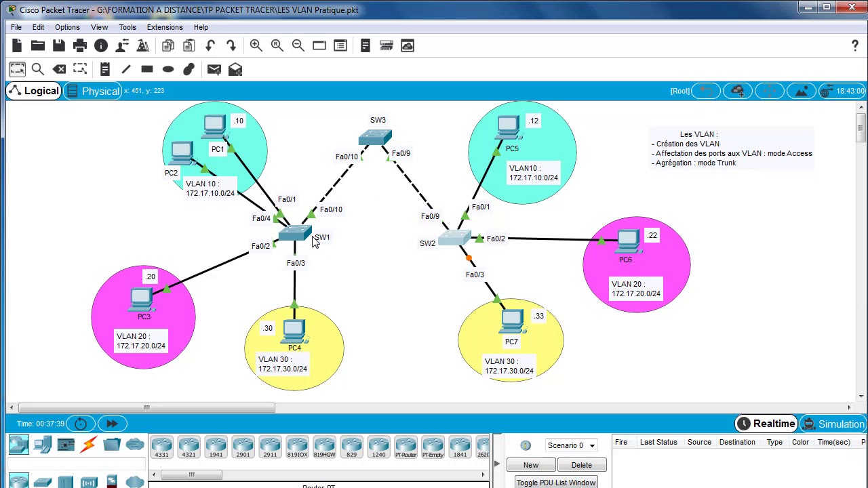
Task: Open the Help question mark icon
Action: point(855,45)
